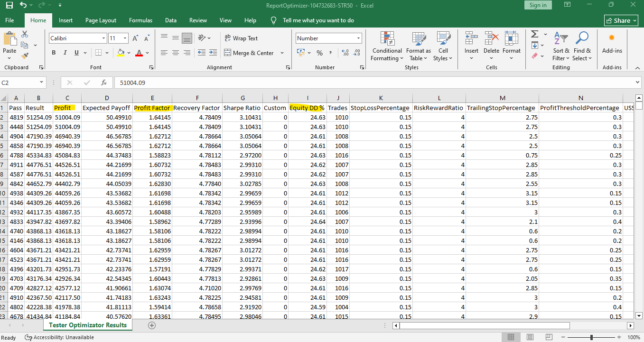Add a new sheet with plus icon
The width and height of the screenshot is (644, 342).
(x=152, y=325)
